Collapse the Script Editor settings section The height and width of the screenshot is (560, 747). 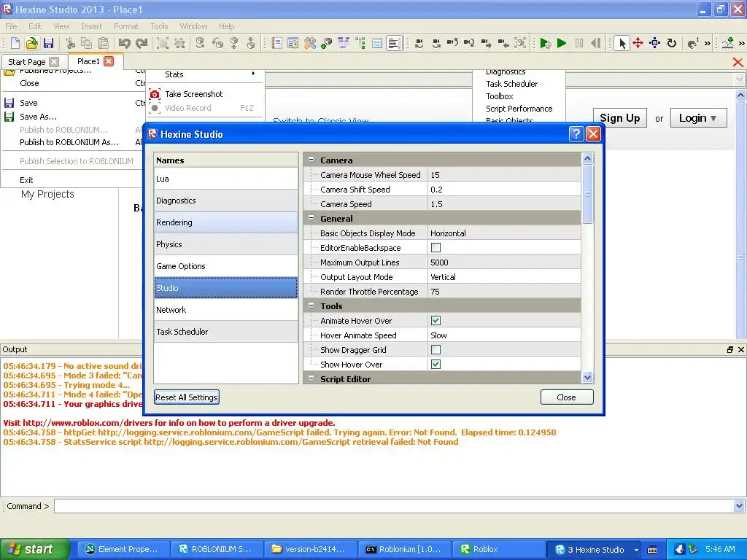(x=311, y=378)
